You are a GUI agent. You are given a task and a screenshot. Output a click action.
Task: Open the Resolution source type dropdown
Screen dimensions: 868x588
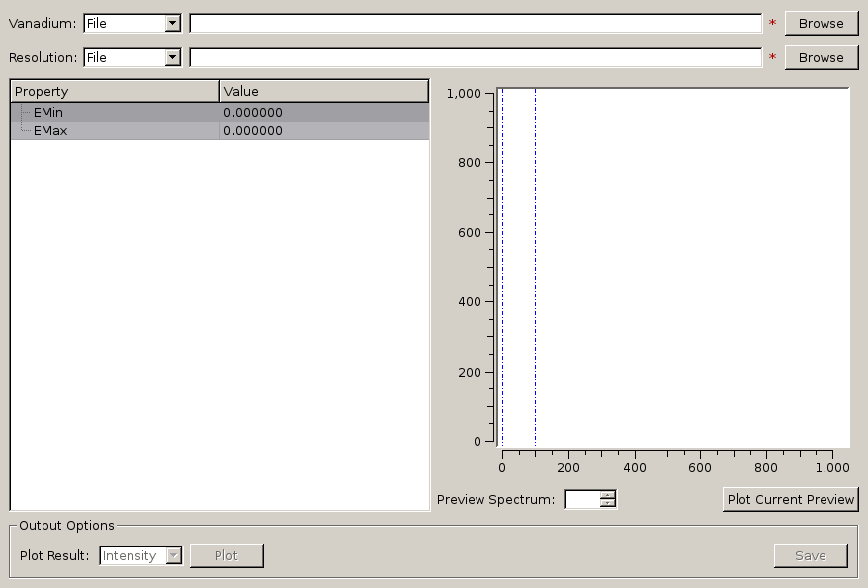[x=132, y=57]
